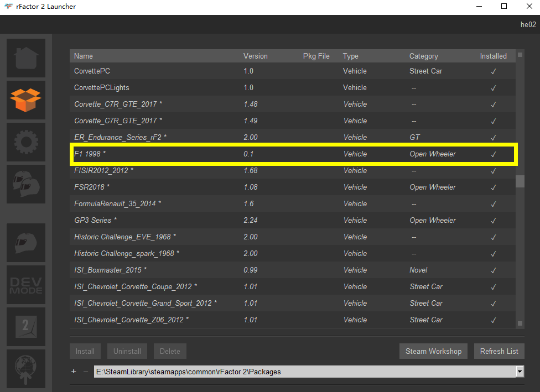Click Open Wheeler category of FSR2018
The image size is (540, 392).
(x=433, y=187)
